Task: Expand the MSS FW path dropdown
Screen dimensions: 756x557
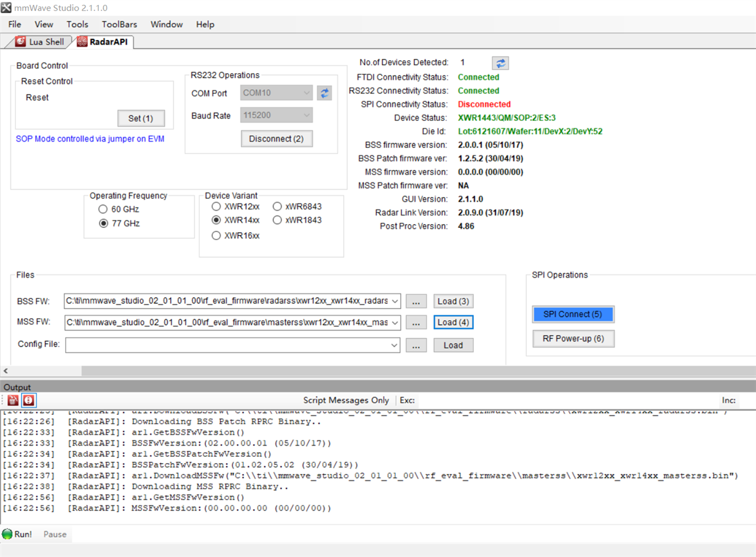Action: tap(395, 322)
